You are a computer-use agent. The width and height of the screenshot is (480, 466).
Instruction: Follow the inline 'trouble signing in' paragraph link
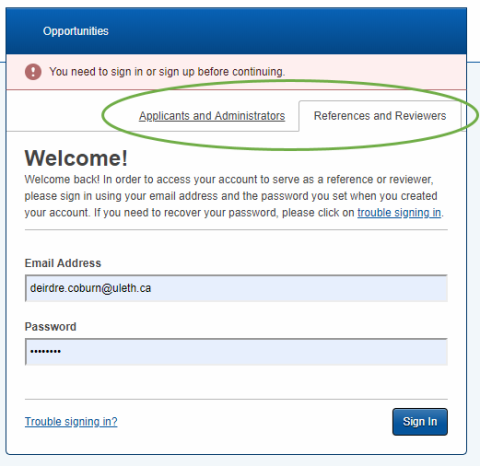[x=399, y=213]
